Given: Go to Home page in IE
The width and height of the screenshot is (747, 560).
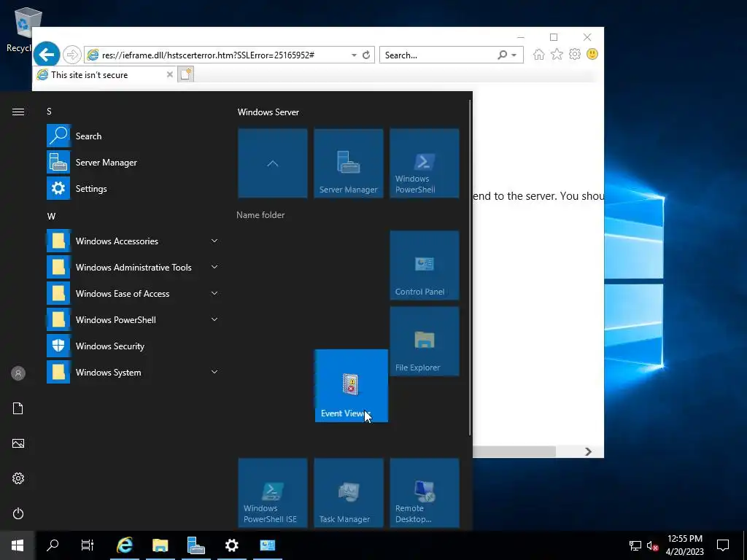Looking at the screenshot, I should [539, 54].
